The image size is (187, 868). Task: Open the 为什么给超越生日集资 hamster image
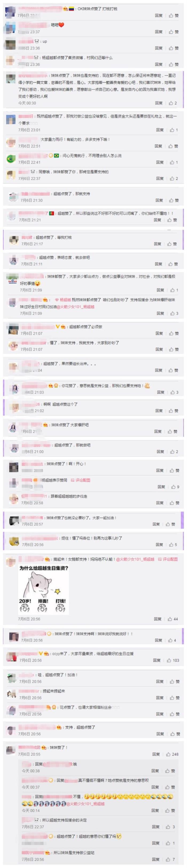[43, 589]
